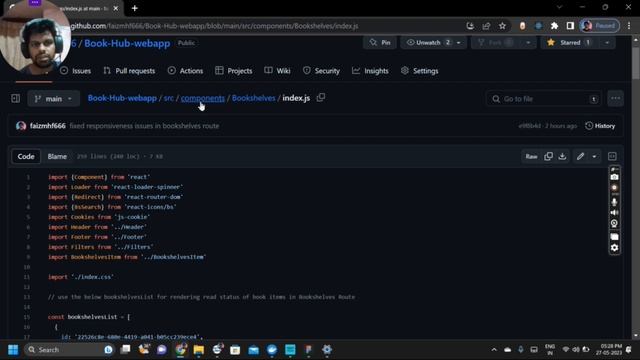Open Book-Hub-webapp breadcrumb link
640x360 pixels.
click(x=122, y=98)
